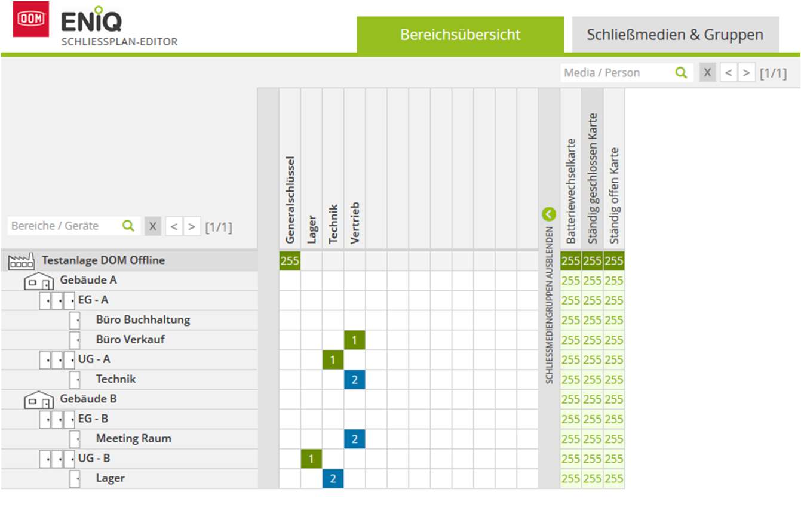Select UG - B area row
The width and height of the screenshot is (801, 532).
(x=129, y=459)
